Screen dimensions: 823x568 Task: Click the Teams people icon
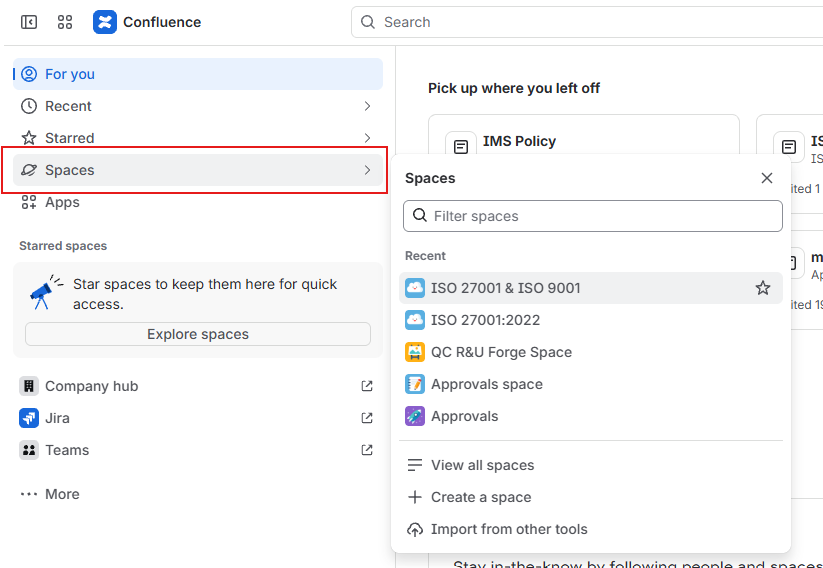point(29,450)
